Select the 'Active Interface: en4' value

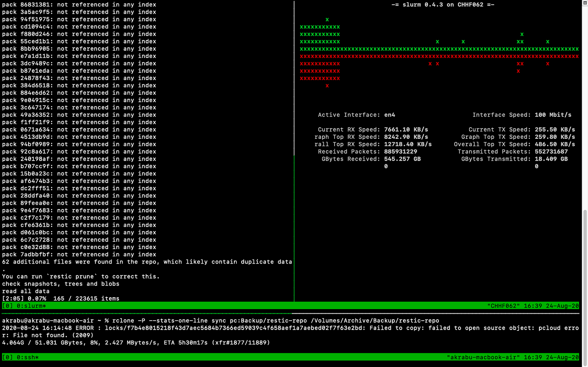(389, 115)
